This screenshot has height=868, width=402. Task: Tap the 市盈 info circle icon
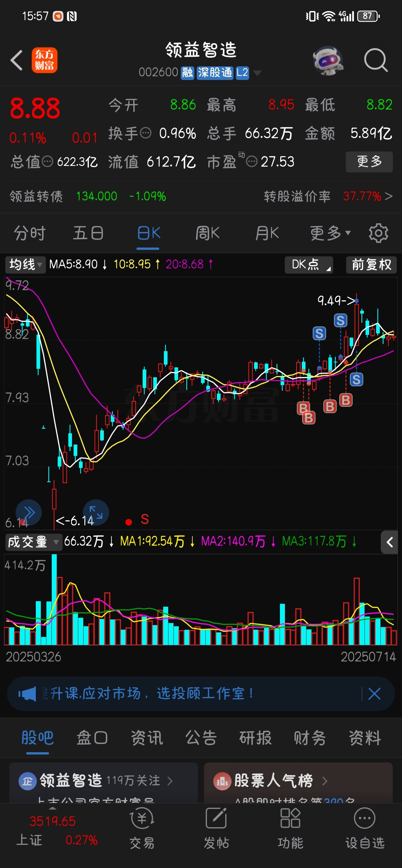(x=251, y=162)
